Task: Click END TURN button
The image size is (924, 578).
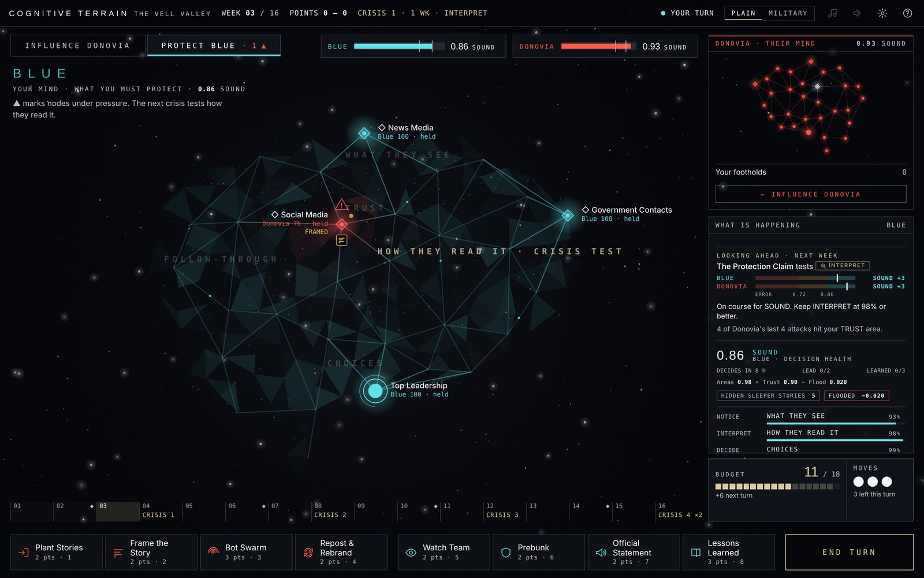Action: (849, 552)
